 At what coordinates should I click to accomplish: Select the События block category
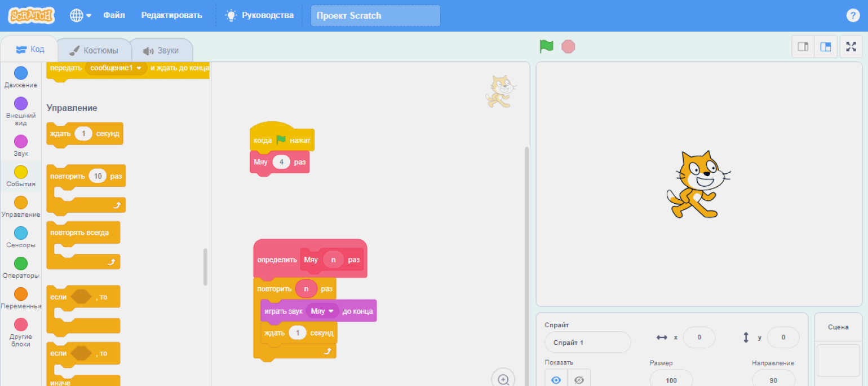click(x=21, y=177)
